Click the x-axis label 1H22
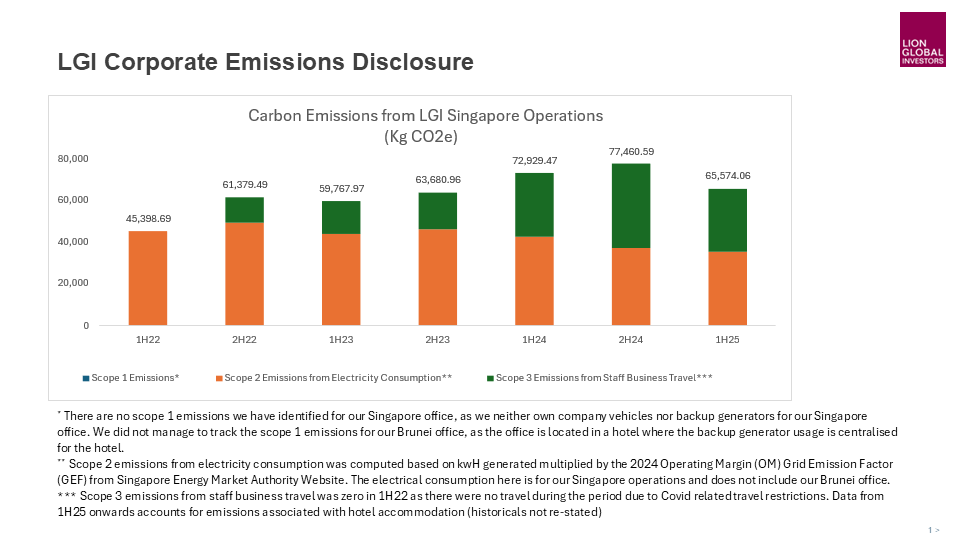Screen dimensions: 960x540 148,340
